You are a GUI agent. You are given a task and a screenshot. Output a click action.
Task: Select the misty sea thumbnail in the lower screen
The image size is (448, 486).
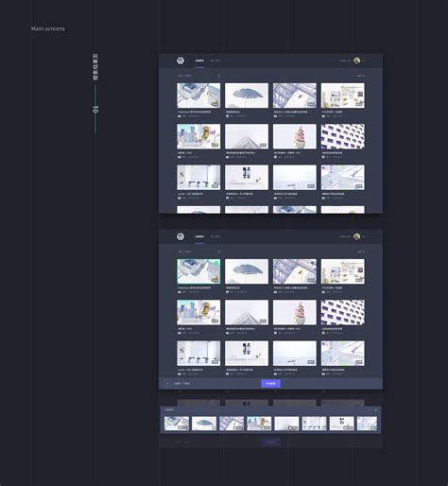295,354
